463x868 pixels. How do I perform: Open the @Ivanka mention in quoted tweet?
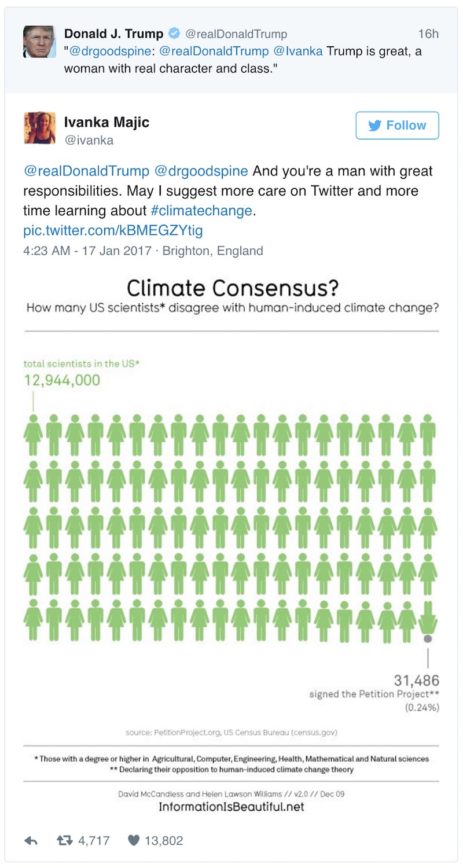pos(299,51)
